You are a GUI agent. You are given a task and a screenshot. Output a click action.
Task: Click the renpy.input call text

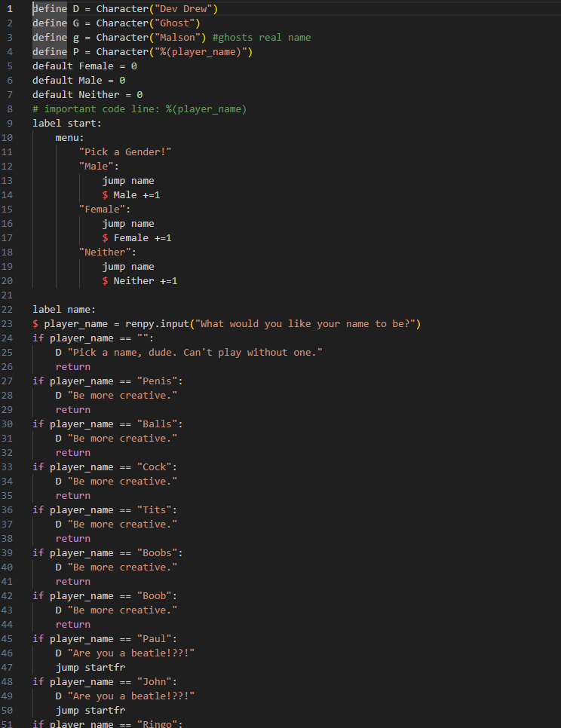pos(273,323)
